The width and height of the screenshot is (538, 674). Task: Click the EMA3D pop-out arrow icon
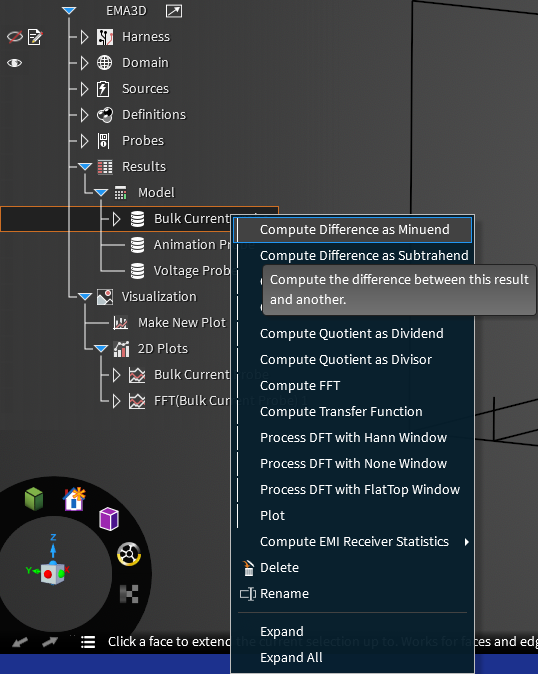coord(174,11)
